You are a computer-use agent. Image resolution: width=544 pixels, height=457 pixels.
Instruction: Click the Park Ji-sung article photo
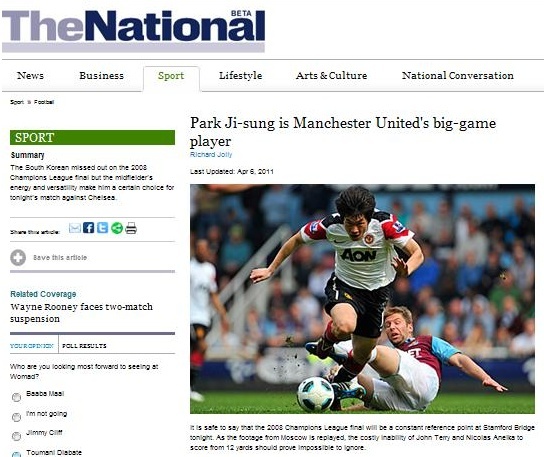tap(362, 299)
